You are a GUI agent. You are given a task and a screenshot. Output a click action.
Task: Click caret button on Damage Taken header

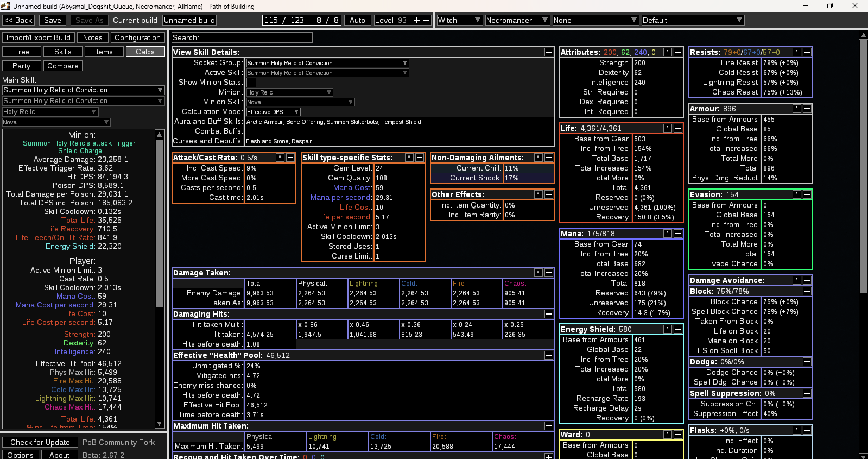point(538,273)
